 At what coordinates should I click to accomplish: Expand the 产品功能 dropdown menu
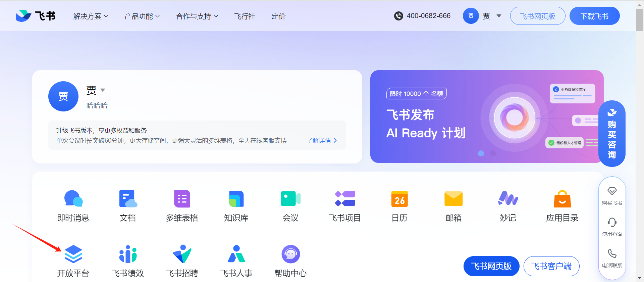(x=142, y=16)
